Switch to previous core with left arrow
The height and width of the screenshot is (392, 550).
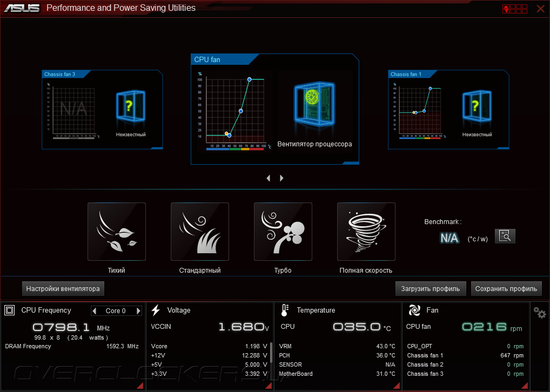[x=95, y=310]
